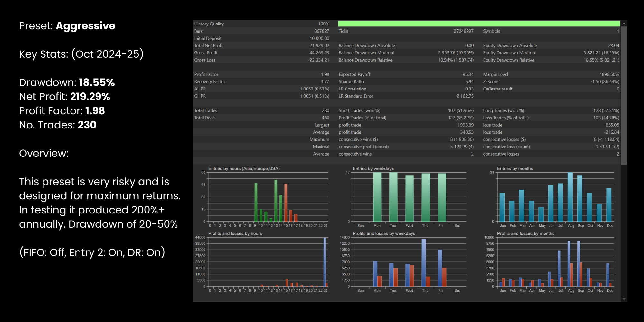Click the August bar in Entries by months
Viewport: 644px width, 322px height.
pyautogui.click(x=570, y=197)
